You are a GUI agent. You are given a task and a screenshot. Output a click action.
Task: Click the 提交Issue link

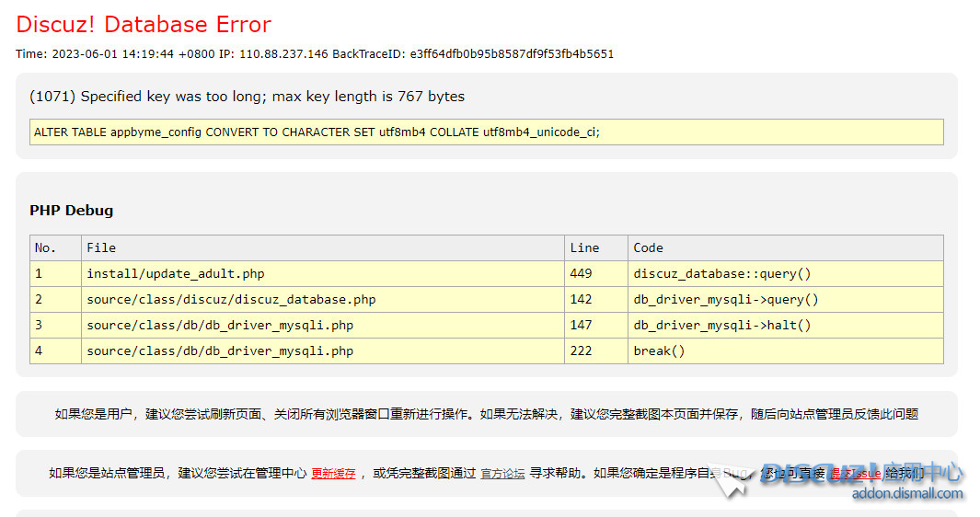855,474
